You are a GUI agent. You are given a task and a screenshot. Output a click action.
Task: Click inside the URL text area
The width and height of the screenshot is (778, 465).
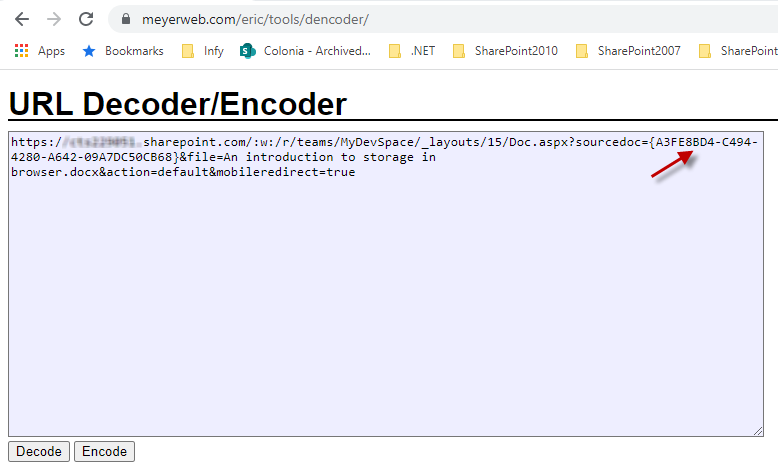[386, 284]
